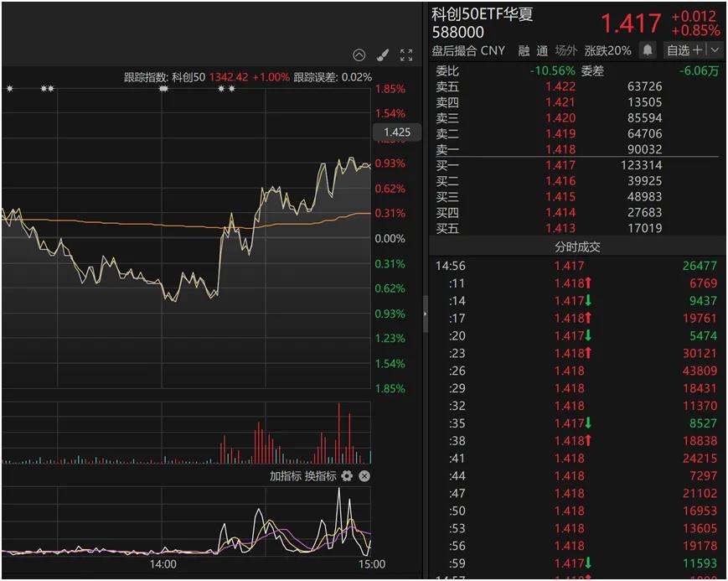Click the 涨跌20% label
The width and height of the screenshot is (728, 581).
607,50
